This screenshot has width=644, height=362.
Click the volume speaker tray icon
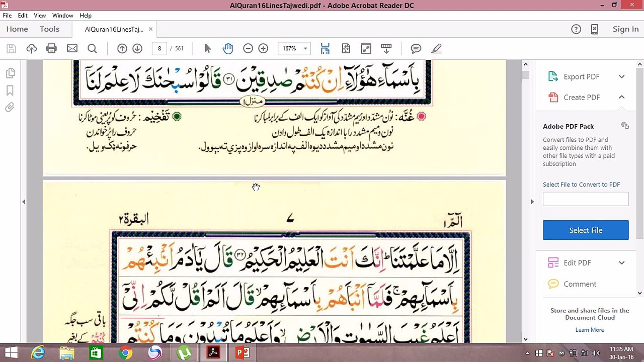tap(596, 353)
